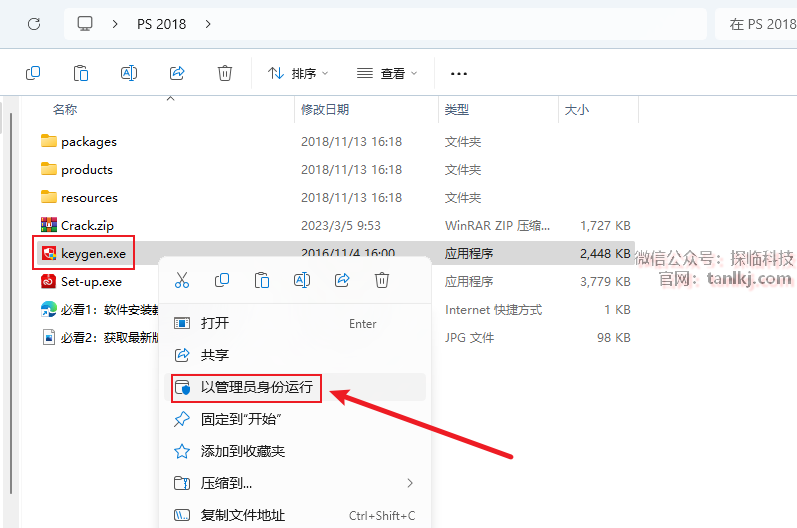Screen dimensions: 797x528
Task: Click the toolbar Rename icon
Action: pyautogui.click(x=129, y=73)
